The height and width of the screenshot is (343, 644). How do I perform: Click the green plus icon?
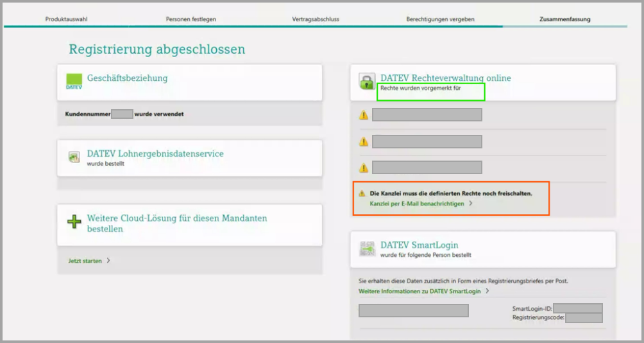(x=74, y=222)
